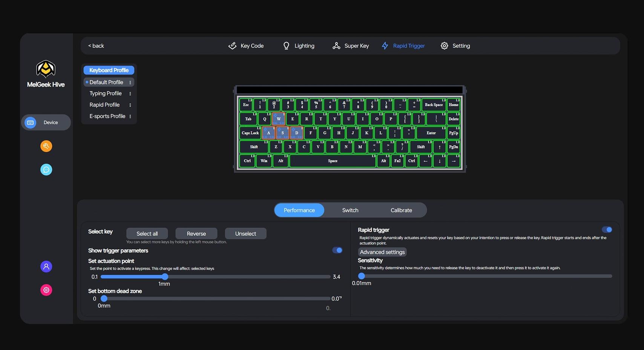
Task: Expand E-sports Profile options menu
Action: 130,116
